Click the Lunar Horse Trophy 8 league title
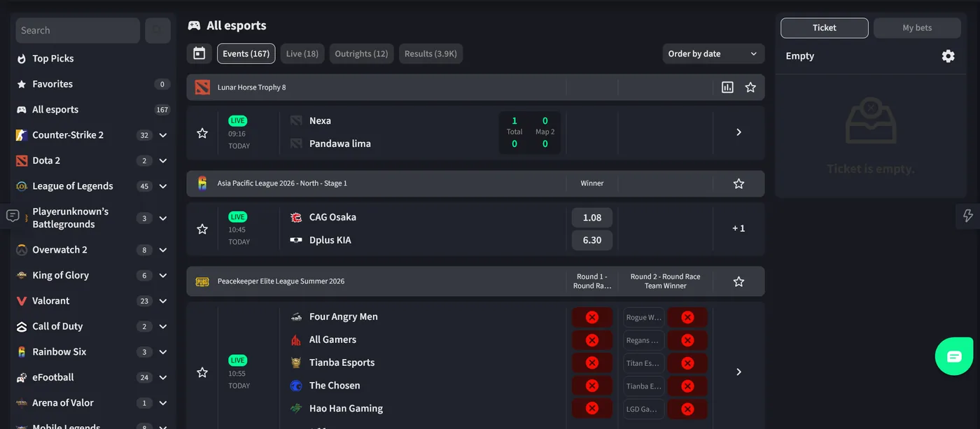Image resolution: width=980 pixels, height=429 pixels. pyautogui.click(x=252, y=87)
